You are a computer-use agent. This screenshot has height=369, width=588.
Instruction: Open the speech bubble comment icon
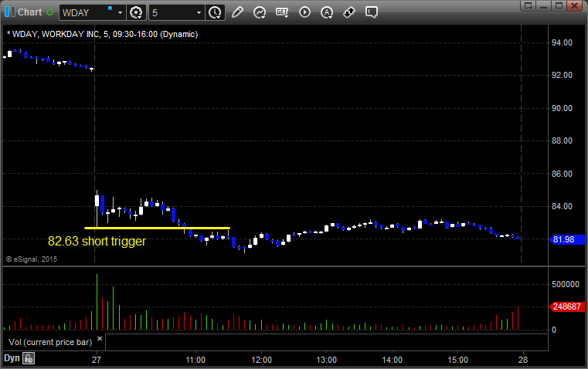[371, 12]
